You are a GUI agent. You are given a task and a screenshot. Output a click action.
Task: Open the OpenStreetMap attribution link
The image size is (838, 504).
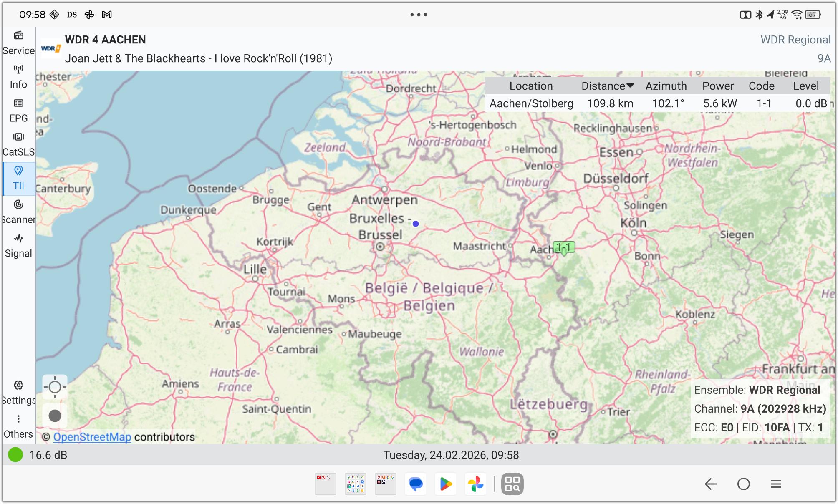pyautogui.click(x=92, y=437)
